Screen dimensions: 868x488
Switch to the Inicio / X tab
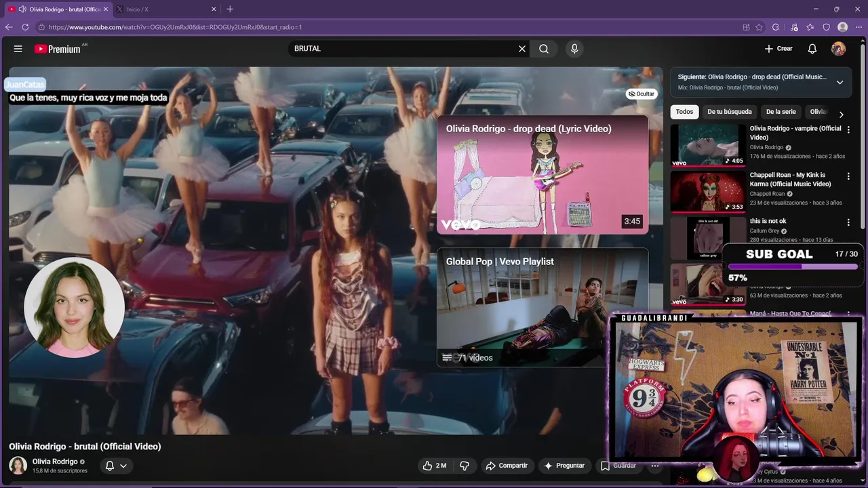tap(165, 9)
